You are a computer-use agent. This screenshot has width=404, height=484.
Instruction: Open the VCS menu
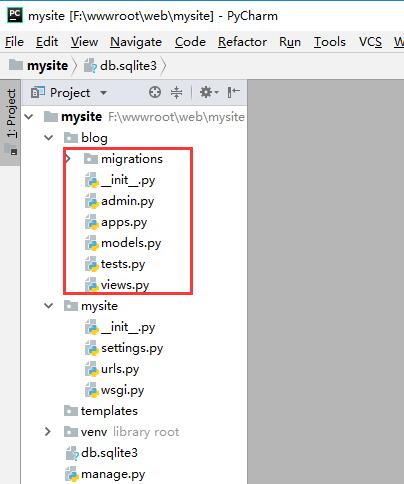(370, 42)
